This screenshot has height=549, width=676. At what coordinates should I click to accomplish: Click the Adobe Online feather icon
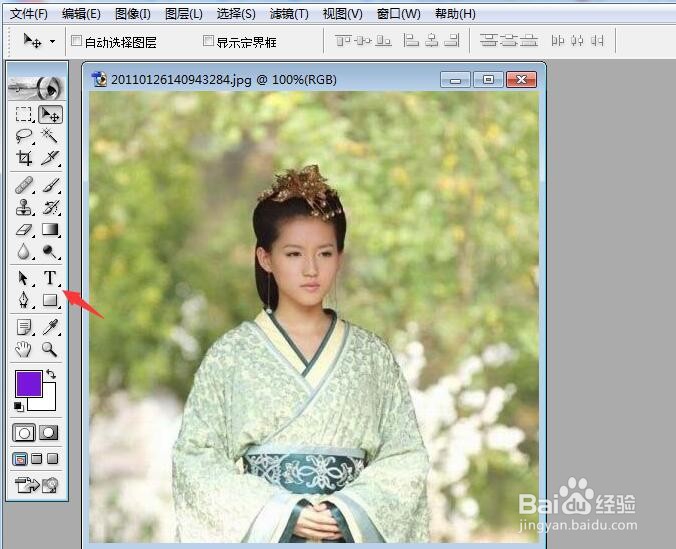[x=36, y=88]
